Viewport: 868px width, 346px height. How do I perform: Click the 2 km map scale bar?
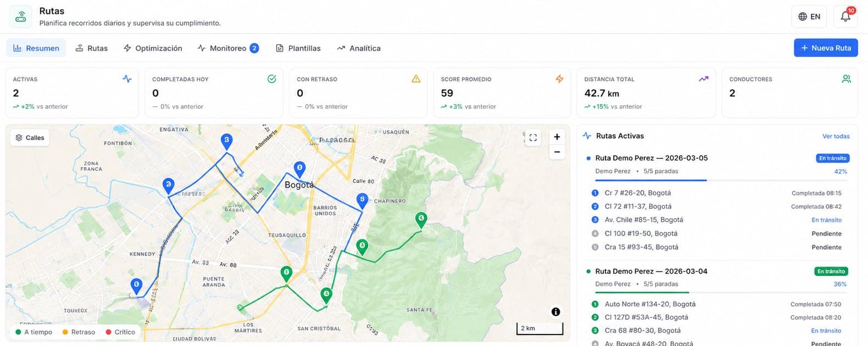click(539, 328)
